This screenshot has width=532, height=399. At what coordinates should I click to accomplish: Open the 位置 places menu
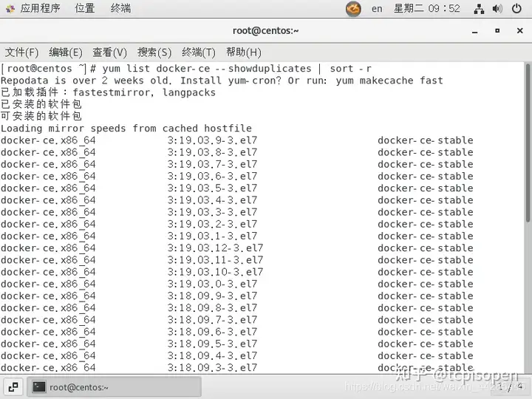coord(84,8)
